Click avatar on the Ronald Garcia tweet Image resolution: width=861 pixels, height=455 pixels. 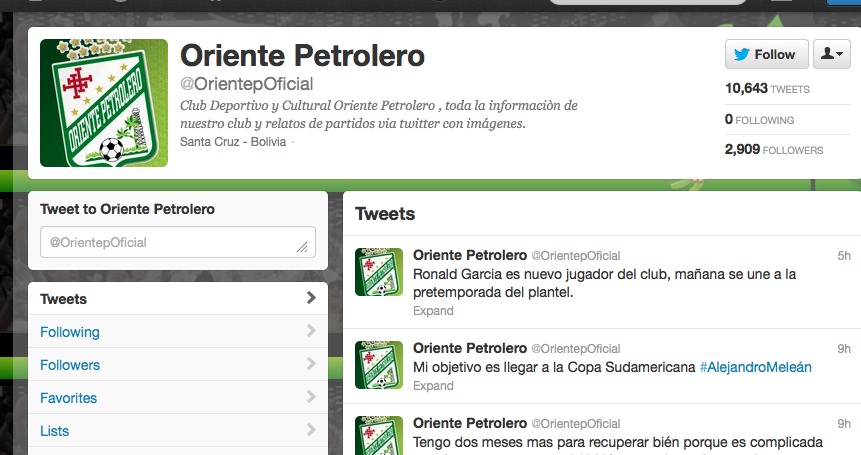379,272
